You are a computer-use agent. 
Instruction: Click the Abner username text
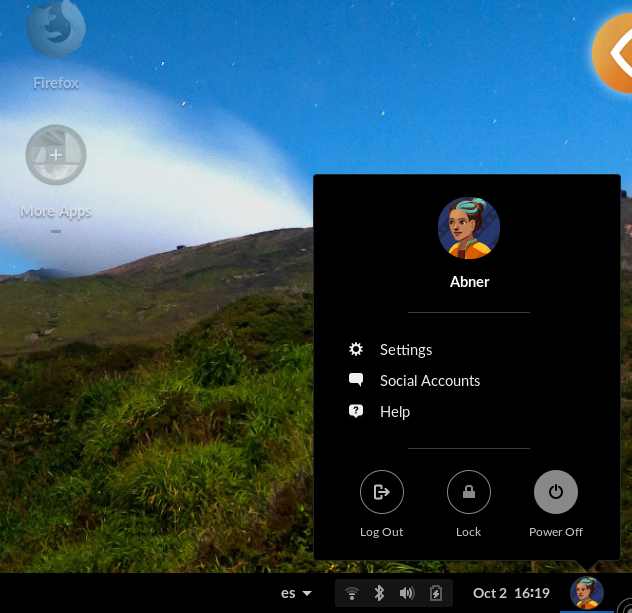[469, 282]
